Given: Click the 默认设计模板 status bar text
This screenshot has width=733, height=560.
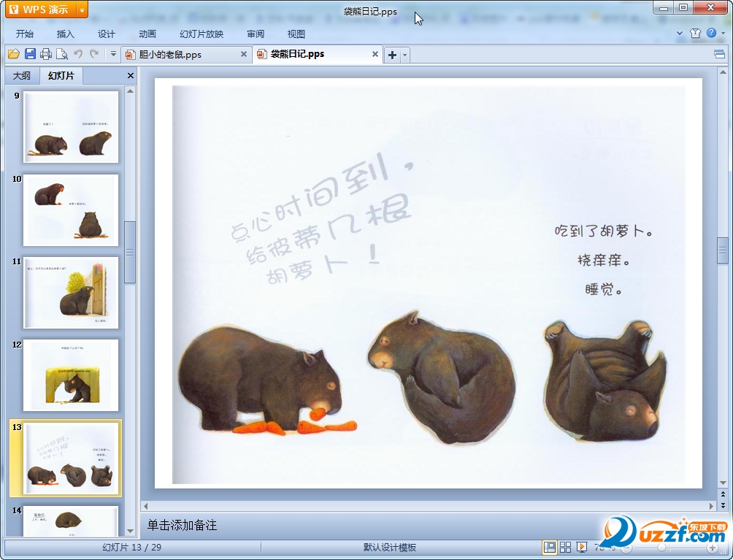Looking at the screenshot, I should coord(390,547).
